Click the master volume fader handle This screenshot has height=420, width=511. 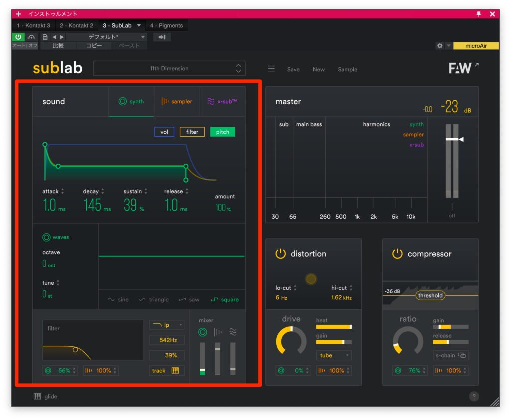click(x=453, y=139)
